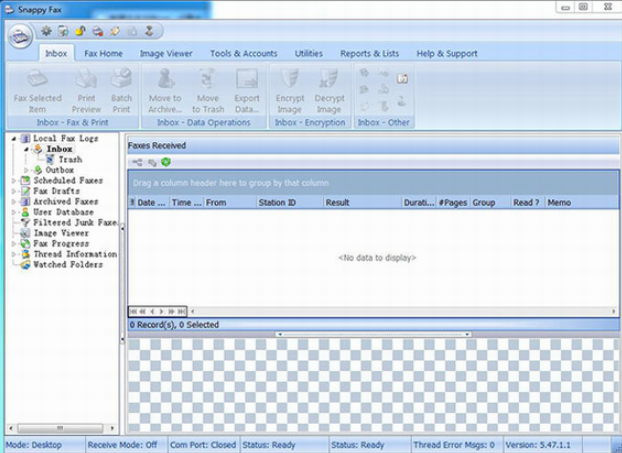Click the Export Data ribbon icon

247,79
